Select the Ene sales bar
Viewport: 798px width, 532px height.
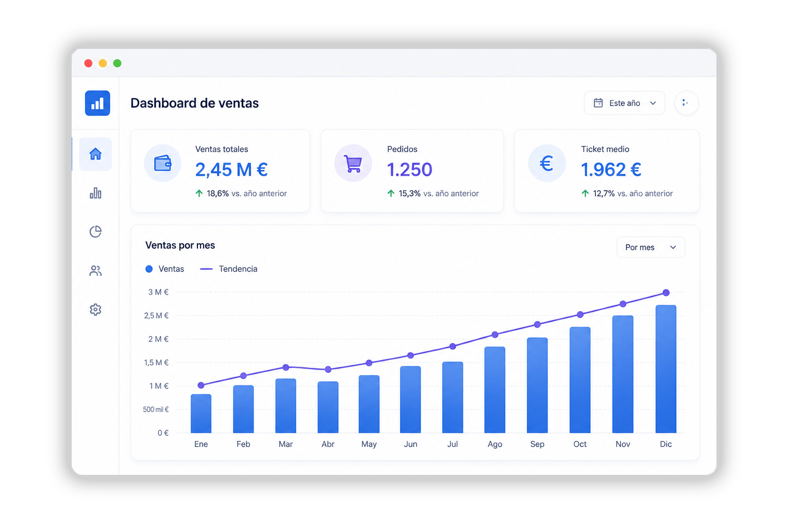(x=201, y=414)
